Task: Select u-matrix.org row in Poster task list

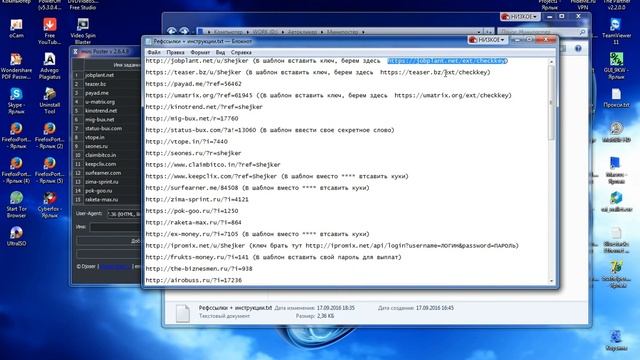Action: click(x=106, y=102)
